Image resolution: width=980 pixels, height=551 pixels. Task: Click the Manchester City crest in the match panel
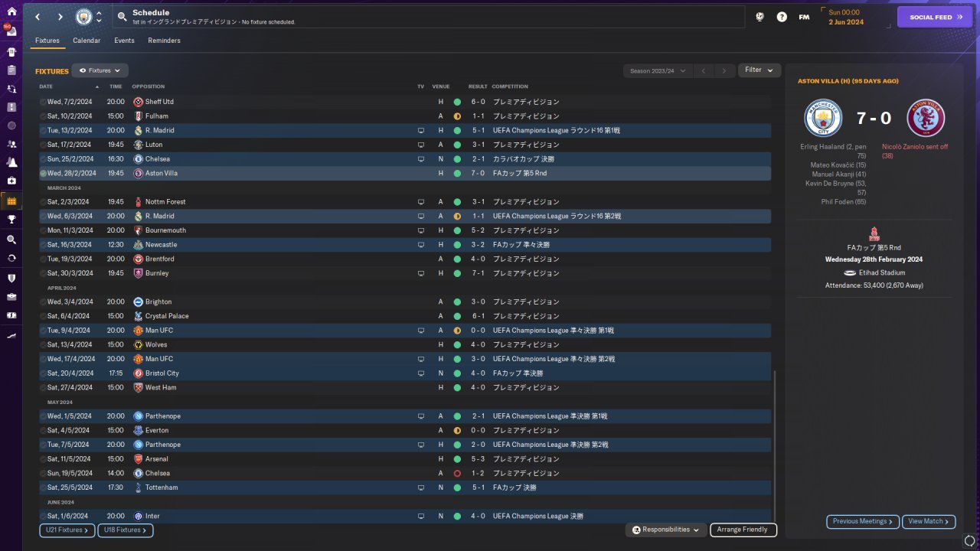(823, 119)
